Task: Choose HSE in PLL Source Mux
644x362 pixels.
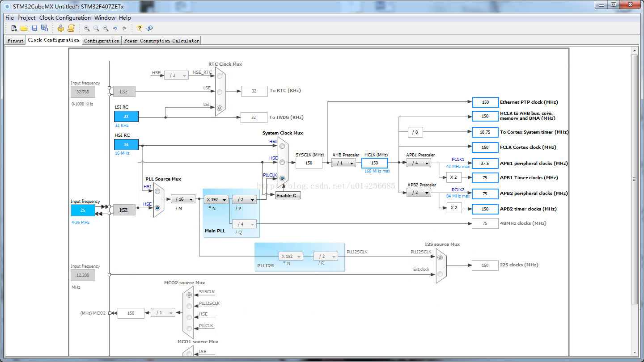Action: [157, 208]
